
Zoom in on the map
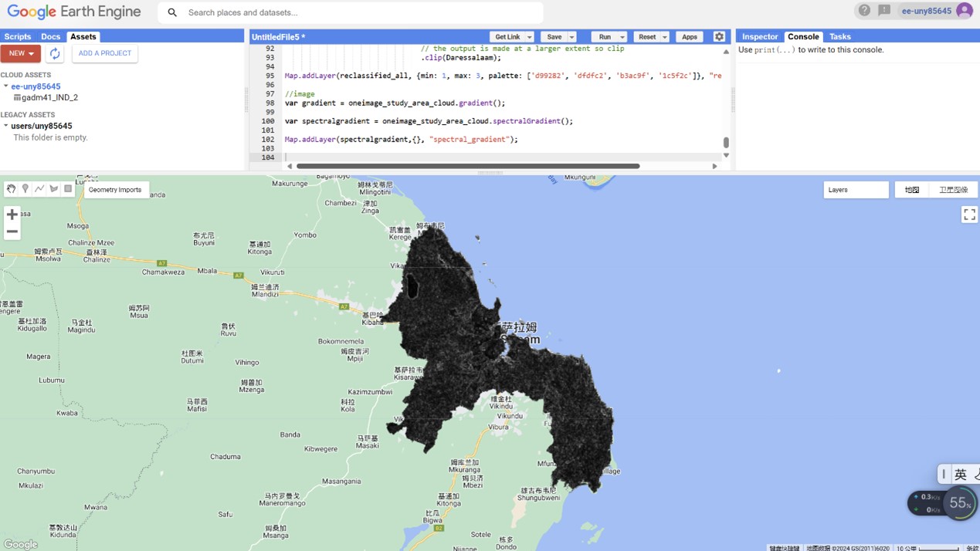[x=12, y=215]
